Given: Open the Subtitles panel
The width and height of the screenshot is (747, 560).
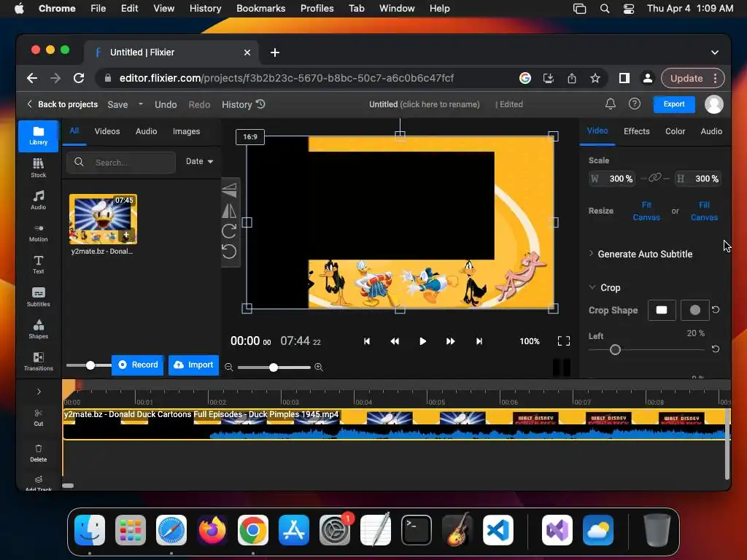Looking at the screenshot, I should 38,297.
